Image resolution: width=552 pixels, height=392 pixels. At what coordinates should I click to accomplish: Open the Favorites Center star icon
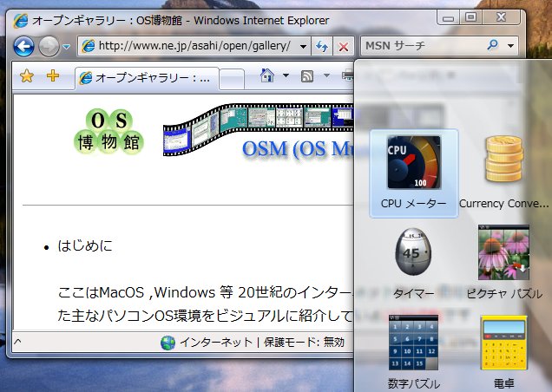(27, 75)
